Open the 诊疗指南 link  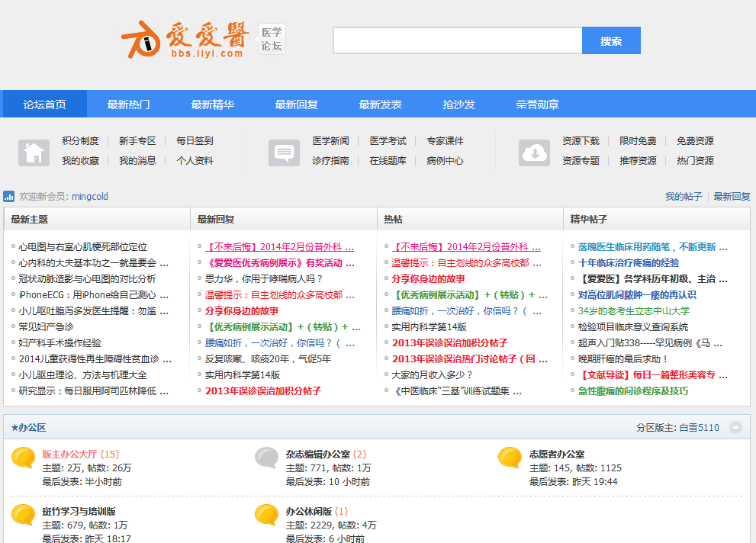click(x=331, y=160)
